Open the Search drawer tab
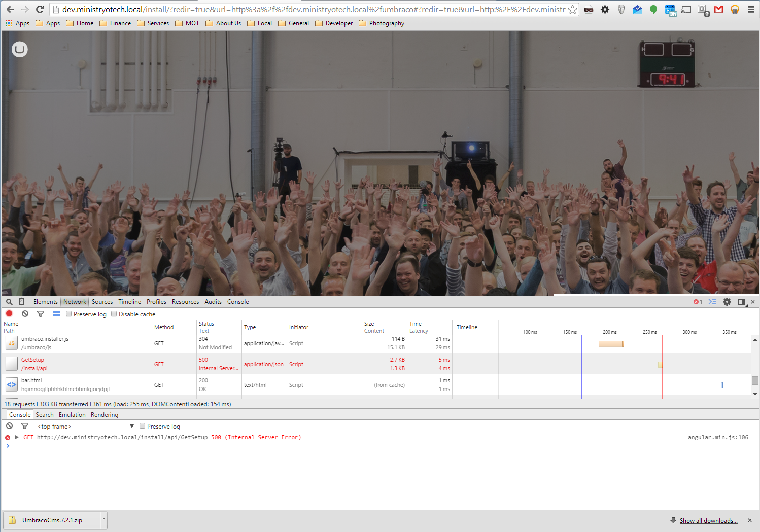Viewport: 760px width, 532px height. [45, 415]
